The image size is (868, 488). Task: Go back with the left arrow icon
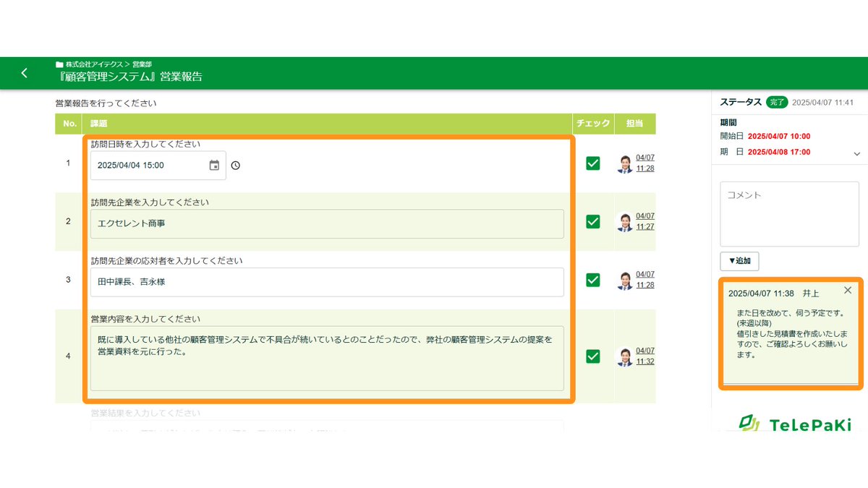click(x=25, y=73)
